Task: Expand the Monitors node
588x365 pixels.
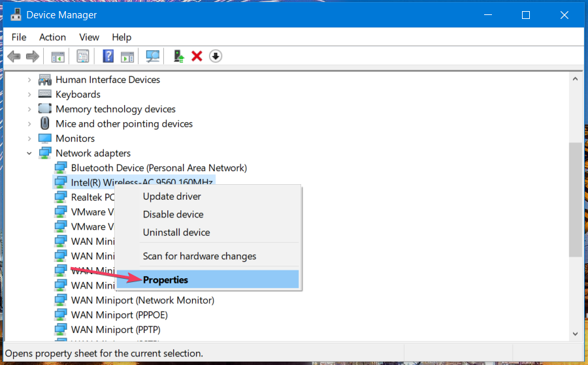Action: tap(29, 138)
